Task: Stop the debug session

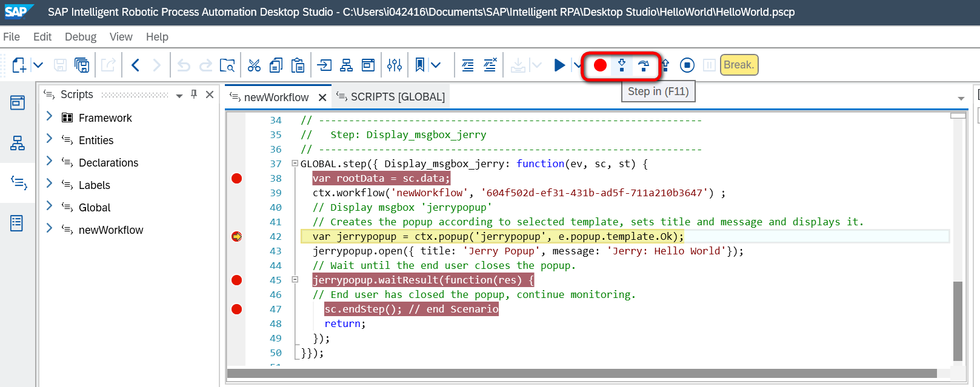Action: click(687, 65)
